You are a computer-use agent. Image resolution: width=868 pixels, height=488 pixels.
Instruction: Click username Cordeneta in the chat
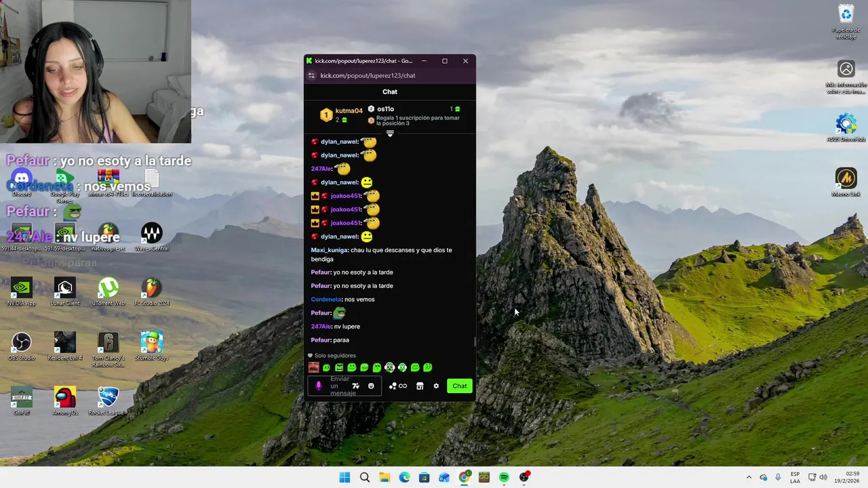pos(326,300)
